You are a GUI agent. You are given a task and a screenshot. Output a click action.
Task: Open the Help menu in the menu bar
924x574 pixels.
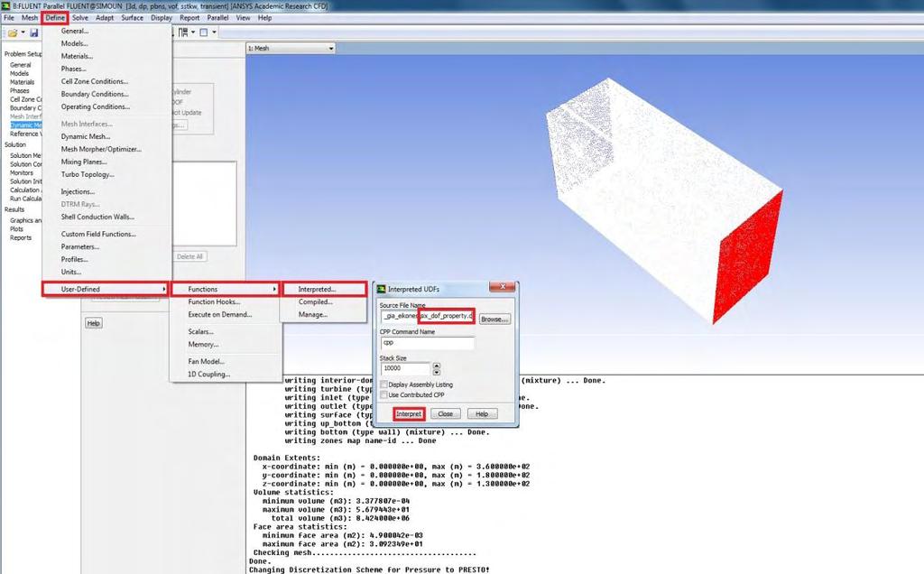click(x=265, y=18)
